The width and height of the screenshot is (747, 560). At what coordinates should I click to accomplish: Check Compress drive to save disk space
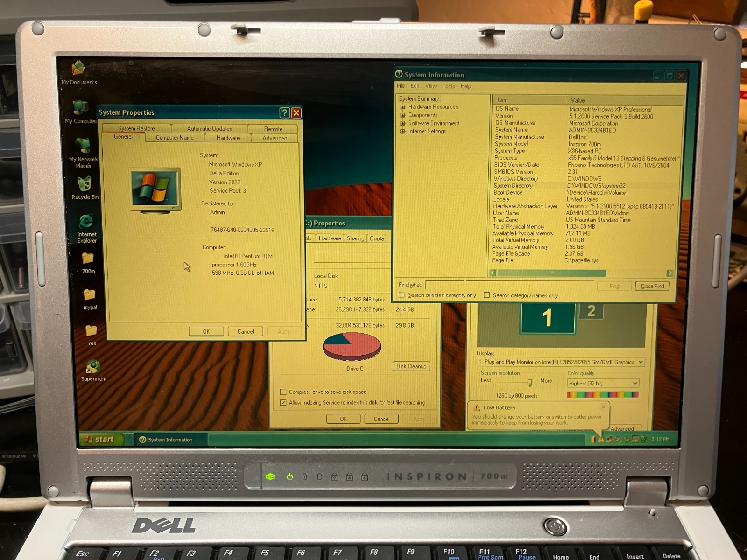283,392
